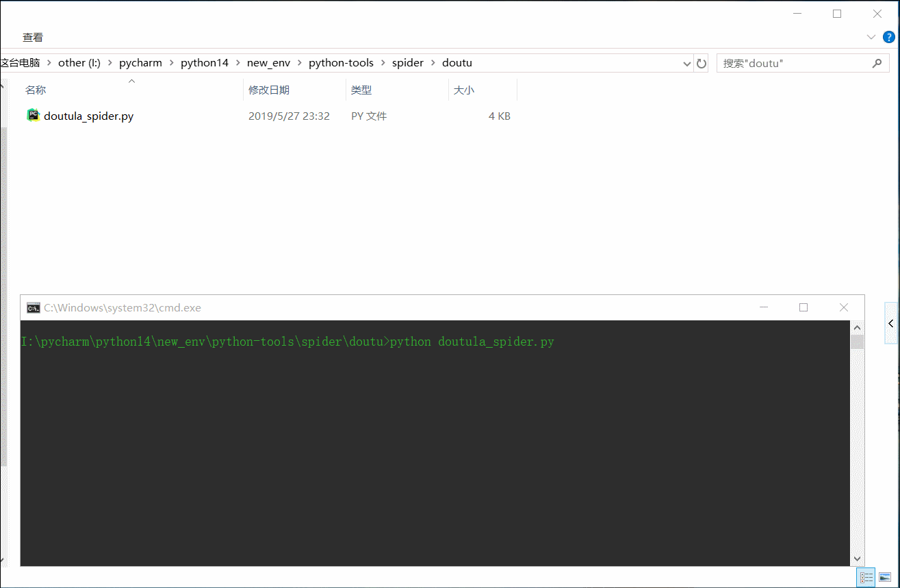Click the cmd.exe scrollbar up arrow
The height and width of the screenshot is (588, 900).
[857, 327]
